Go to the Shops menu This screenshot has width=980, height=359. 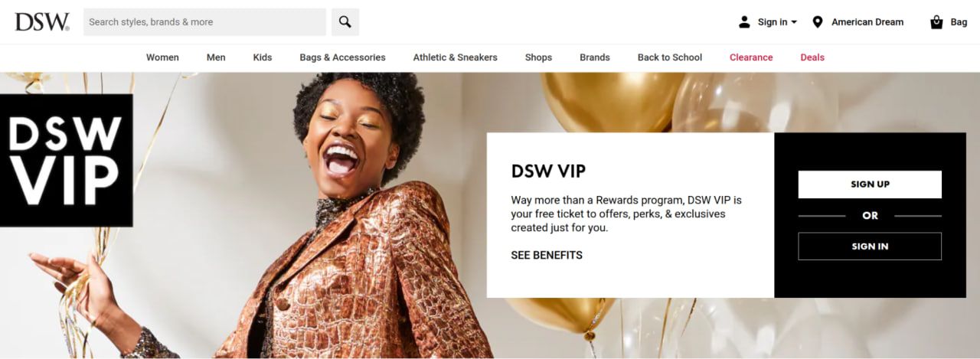tap(538, 57)
